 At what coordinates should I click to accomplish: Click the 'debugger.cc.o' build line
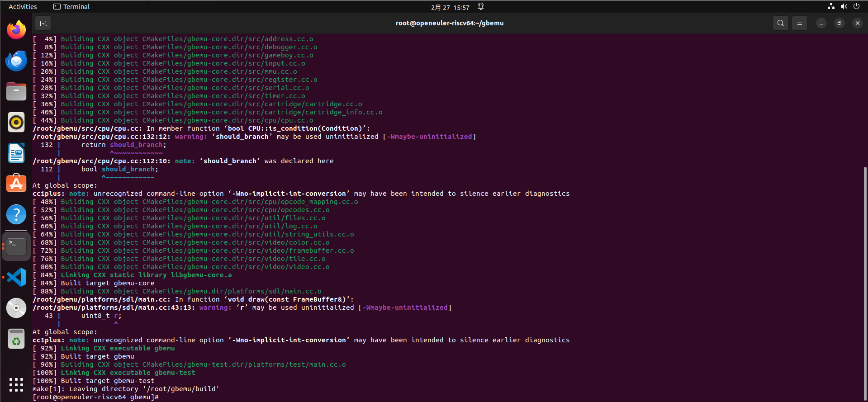tap(175, 47)
